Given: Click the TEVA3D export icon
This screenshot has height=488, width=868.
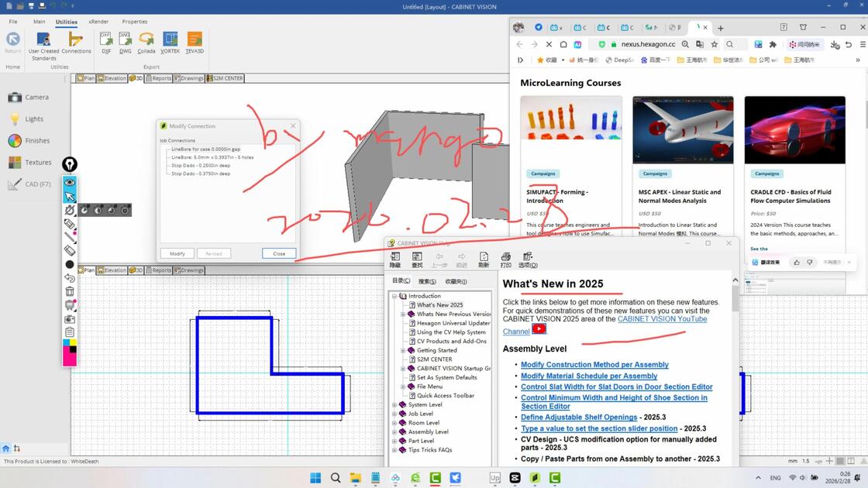Looking at the screenshot, I should (195, 43).
